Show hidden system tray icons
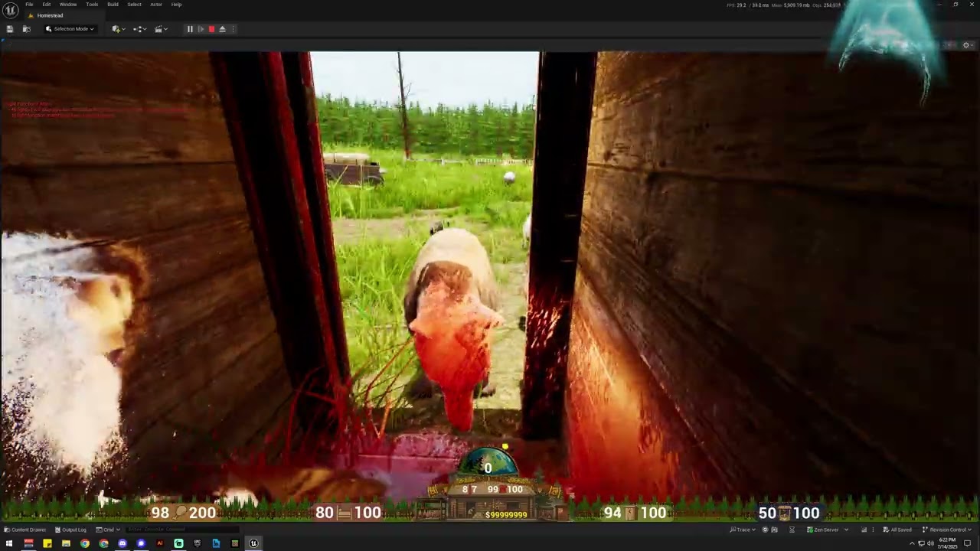Screen dimensions: 980x551 [912, 543]
